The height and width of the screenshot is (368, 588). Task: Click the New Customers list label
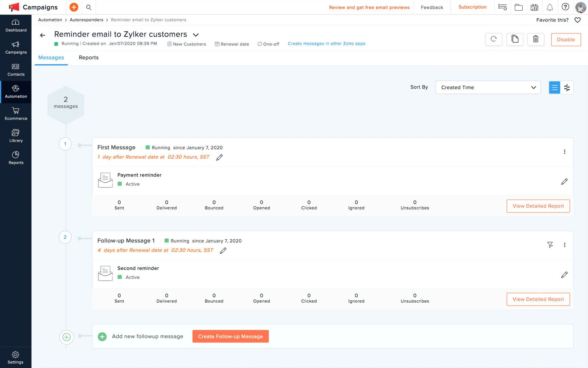(187, 44)
